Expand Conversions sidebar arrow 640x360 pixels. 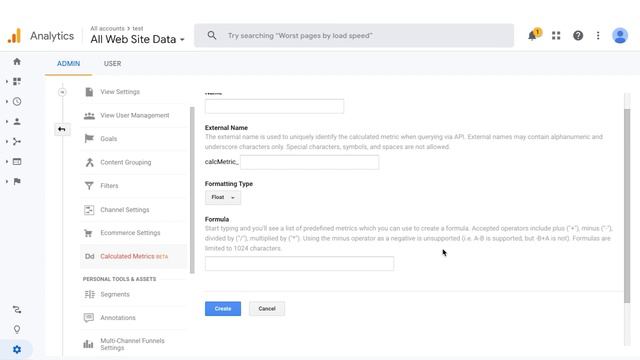[7, 182]
